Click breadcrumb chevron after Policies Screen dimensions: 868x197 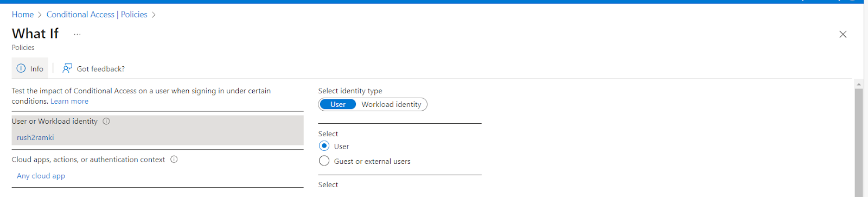point(154,15)
